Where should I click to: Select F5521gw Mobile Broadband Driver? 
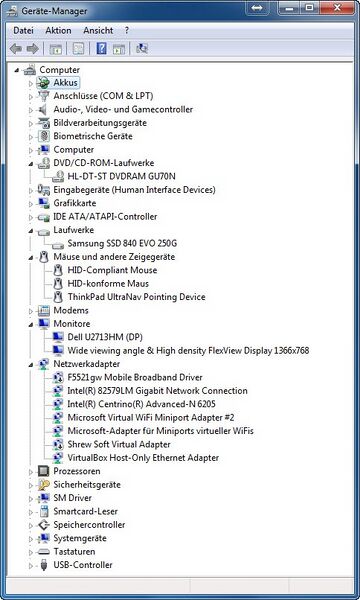pos(135,377)
